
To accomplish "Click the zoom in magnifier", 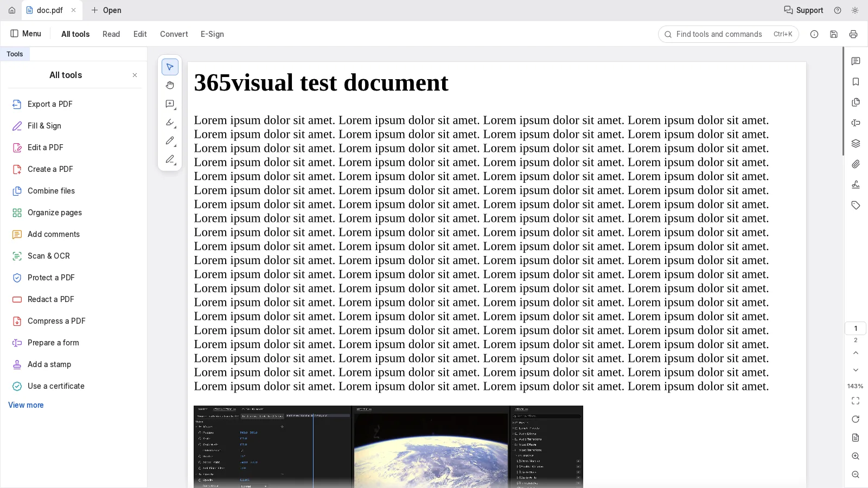I will tap(856, 456).
